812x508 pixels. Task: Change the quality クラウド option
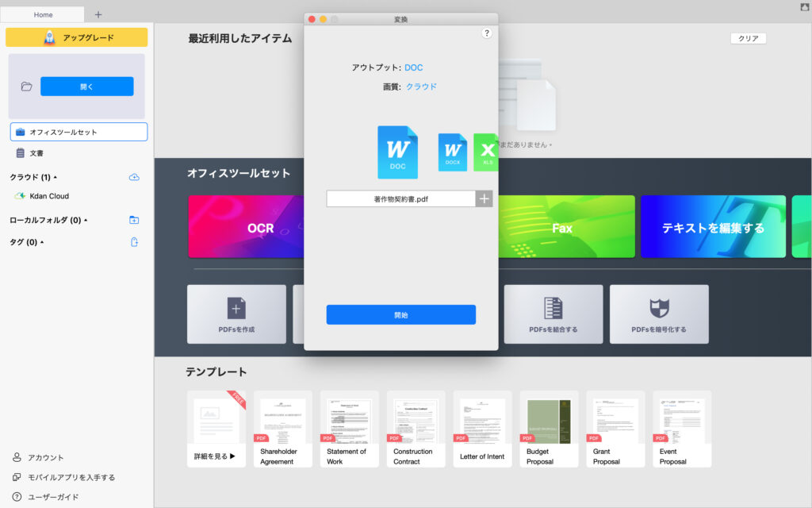(x=421, y=87)
